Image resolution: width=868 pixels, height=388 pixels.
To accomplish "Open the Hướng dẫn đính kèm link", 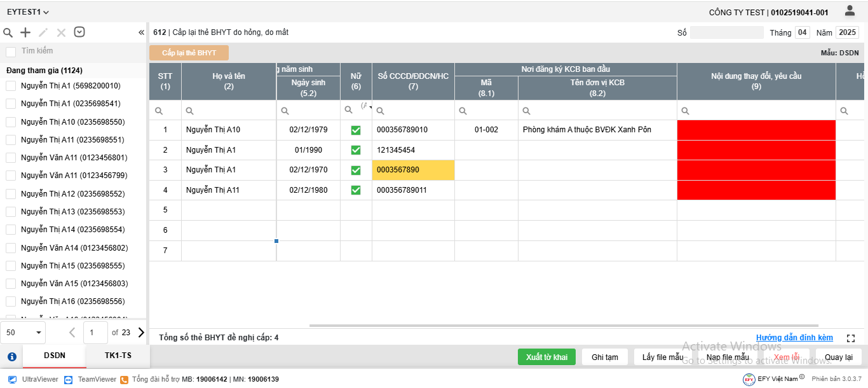I will click(794, 338).
